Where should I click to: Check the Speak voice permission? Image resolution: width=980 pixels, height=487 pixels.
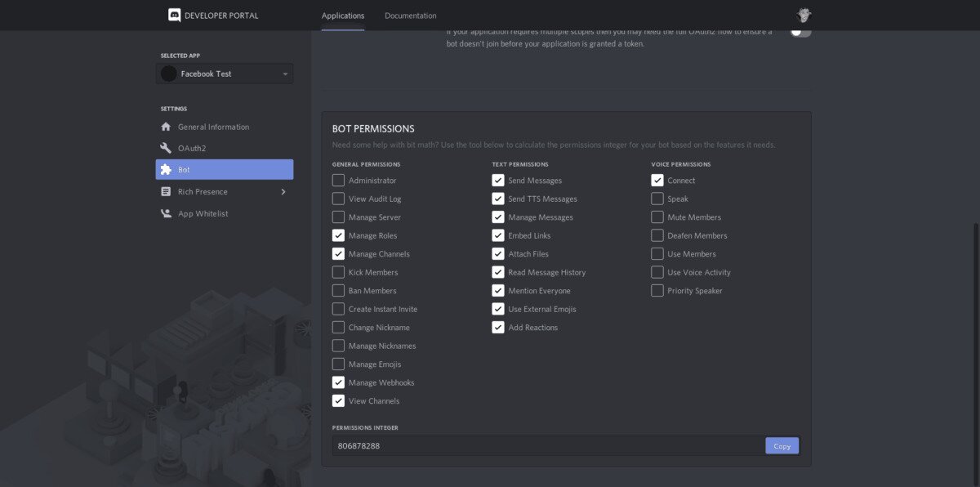pos(657,199)
